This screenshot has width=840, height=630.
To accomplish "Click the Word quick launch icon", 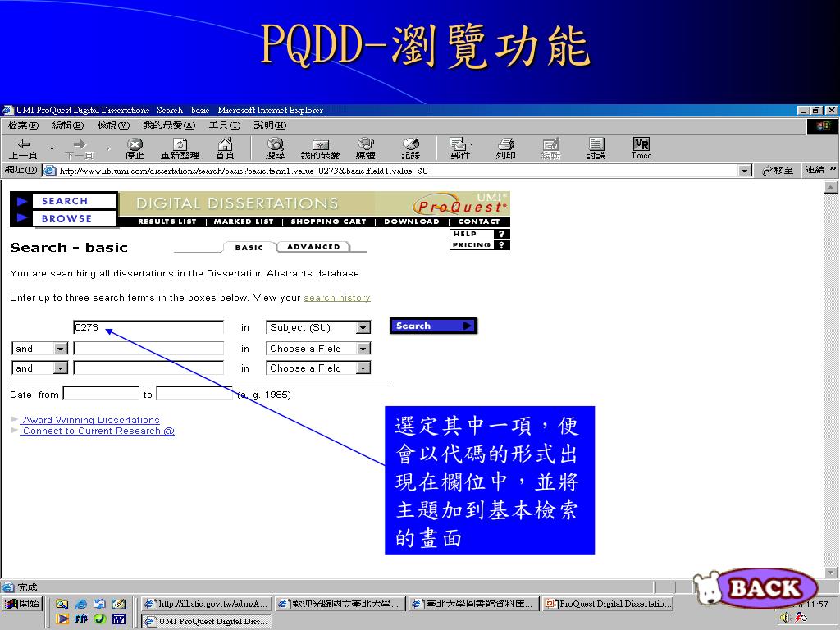I will point(118,619).
